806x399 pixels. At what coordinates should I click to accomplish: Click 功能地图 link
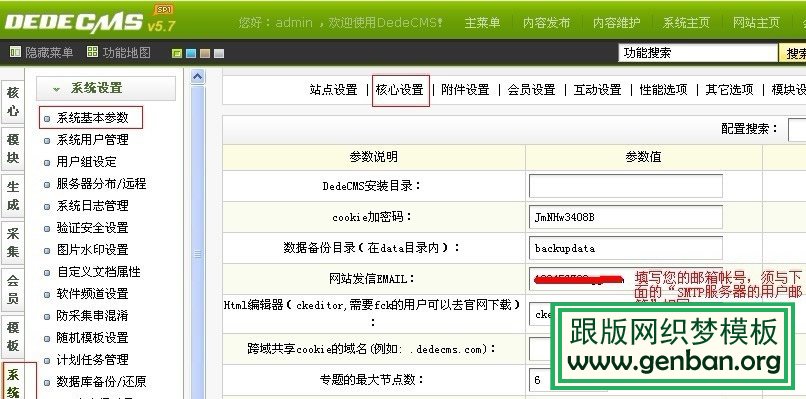126,52
